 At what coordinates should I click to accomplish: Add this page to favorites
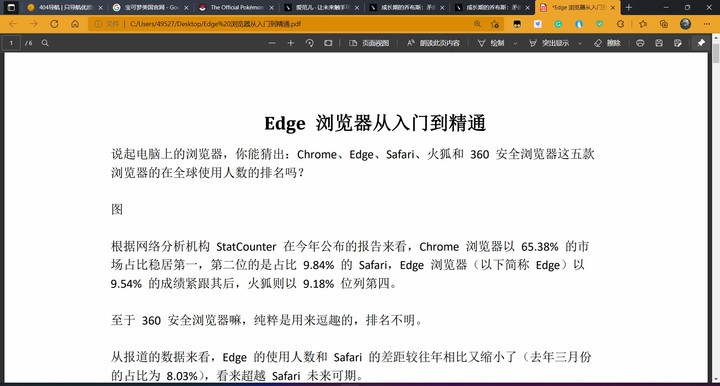tap(495, 24)
